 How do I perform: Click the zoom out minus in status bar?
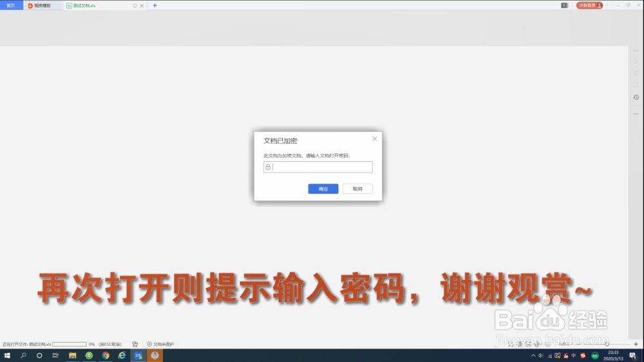tap(579, 345)
